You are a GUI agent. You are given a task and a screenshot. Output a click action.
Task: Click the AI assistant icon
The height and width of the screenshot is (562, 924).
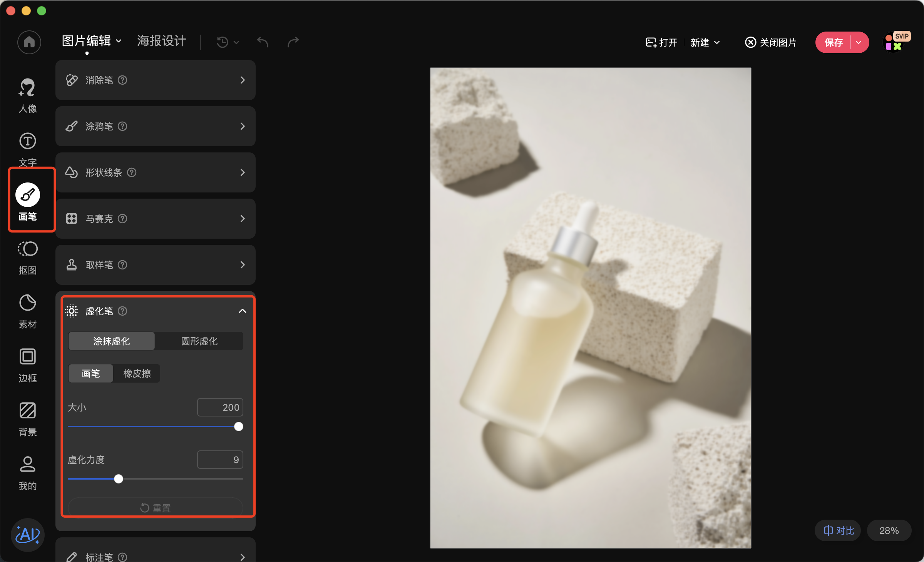coord(27,535)
